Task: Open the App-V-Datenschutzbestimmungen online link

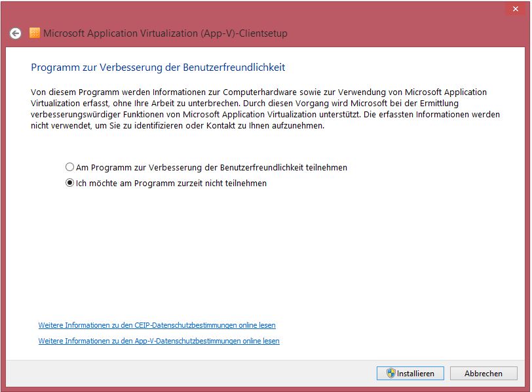Action: pos(157,341)
